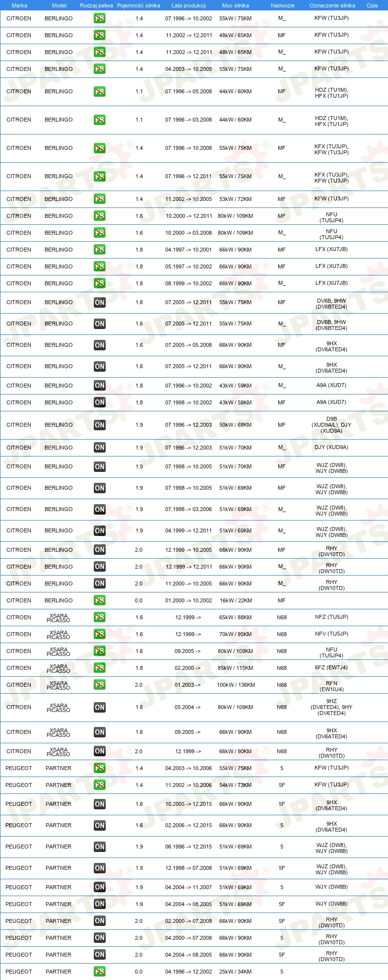Click PB fuel icon in Berlingo 53kW / 72KM row

[100, 199]
